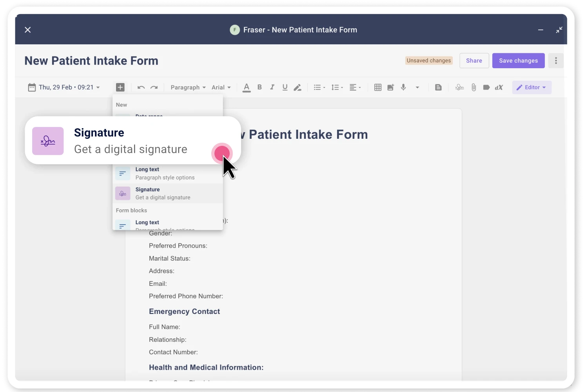Toggle italic formatting
The width and height of the screenshot is (588, 392).
(x=272, y=87)
